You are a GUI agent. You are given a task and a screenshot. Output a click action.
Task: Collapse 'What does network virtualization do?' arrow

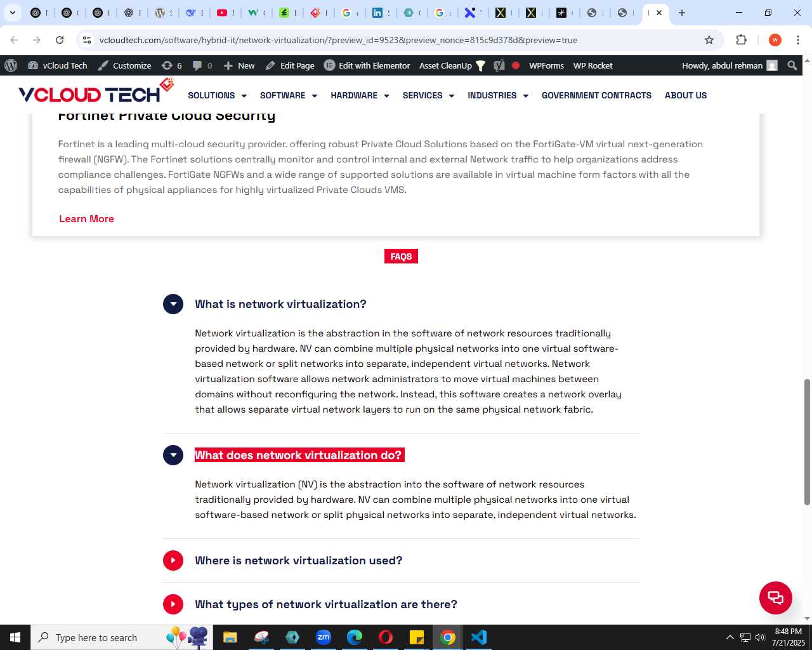[x=173, y=455]
